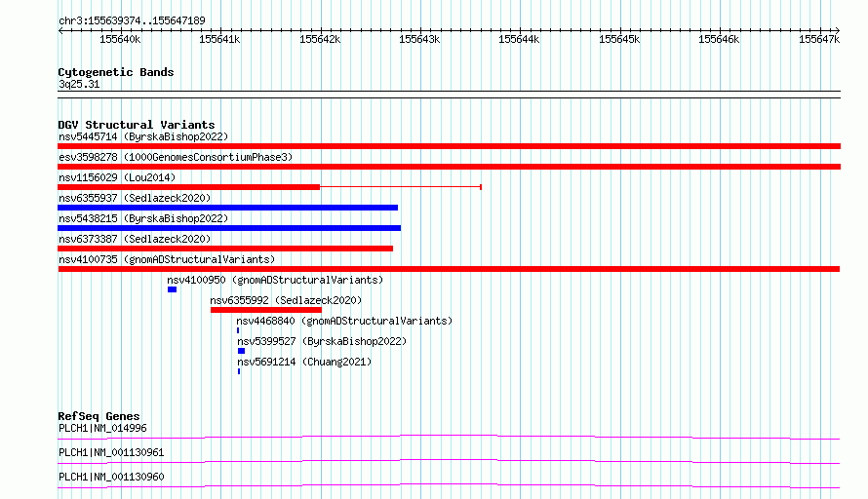Open nsv6355992 (Sedlazeck2020) label
The image size is (868, 499).
click(286, 300)
